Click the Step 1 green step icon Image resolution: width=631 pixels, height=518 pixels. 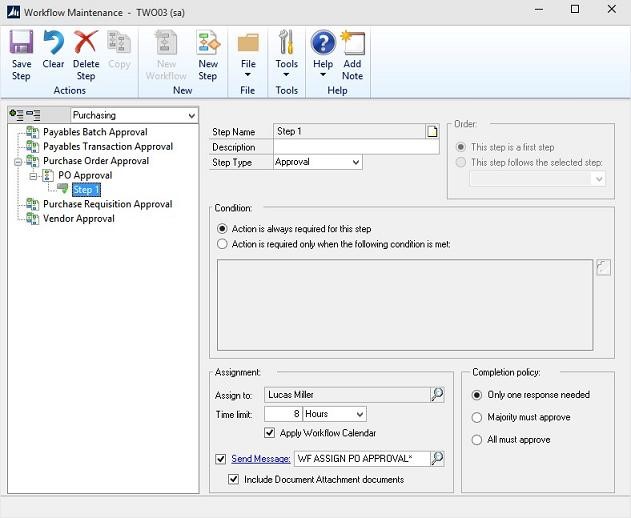(x=62, y=189)
